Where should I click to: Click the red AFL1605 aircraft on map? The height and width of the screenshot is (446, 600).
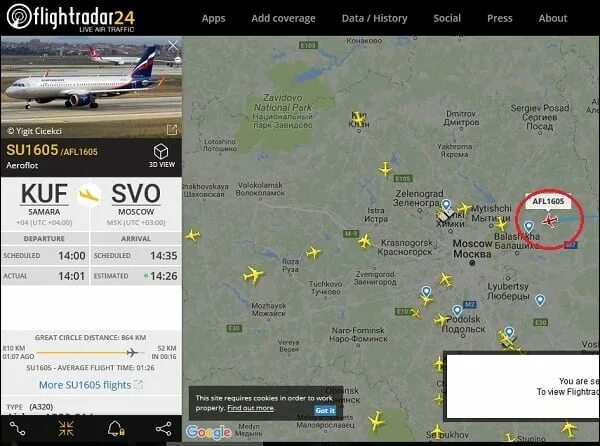(x=550, y=221)
